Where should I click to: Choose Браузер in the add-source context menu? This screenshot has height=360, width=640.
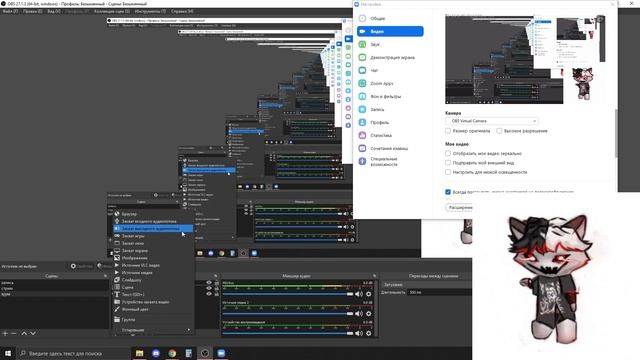(x=153, y=214)
